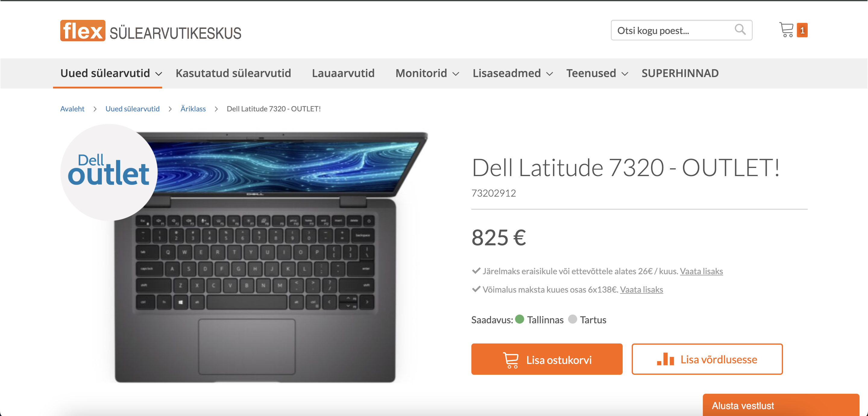Screen dimensions: 868x416
Task: Click the bar chart compare icon
Action: click(665, 359)
